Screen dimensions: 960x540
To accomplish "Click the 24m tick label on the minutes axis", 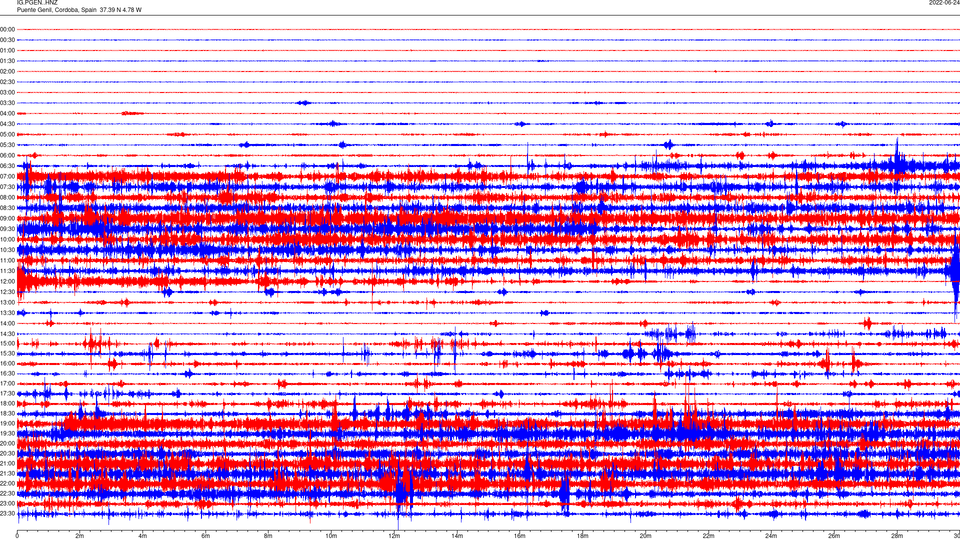I will point(771,536).
